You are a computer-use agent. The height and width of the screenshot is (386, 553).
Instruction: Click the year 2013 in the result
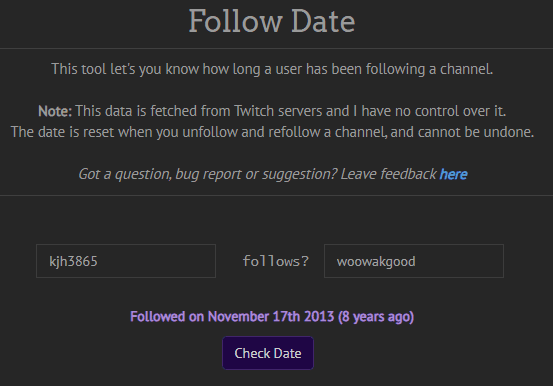pos(319,316)
